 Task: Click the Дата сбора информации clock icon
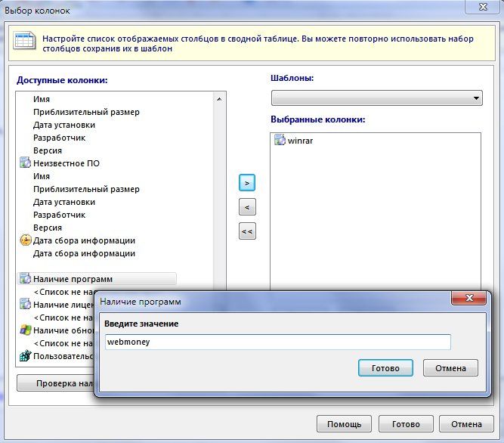pos(24,240)
